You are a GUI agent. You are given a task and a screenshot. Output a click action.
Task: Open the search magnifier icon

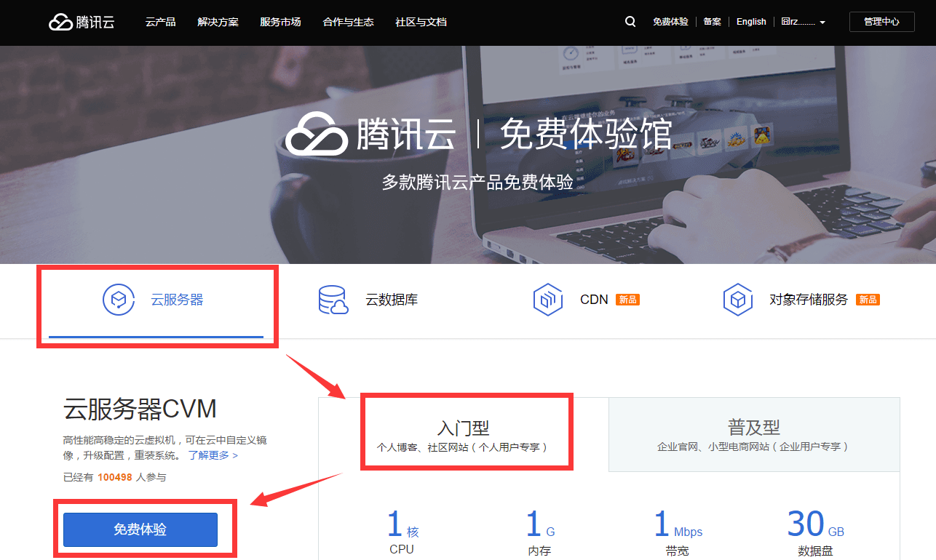click(630, 22)
